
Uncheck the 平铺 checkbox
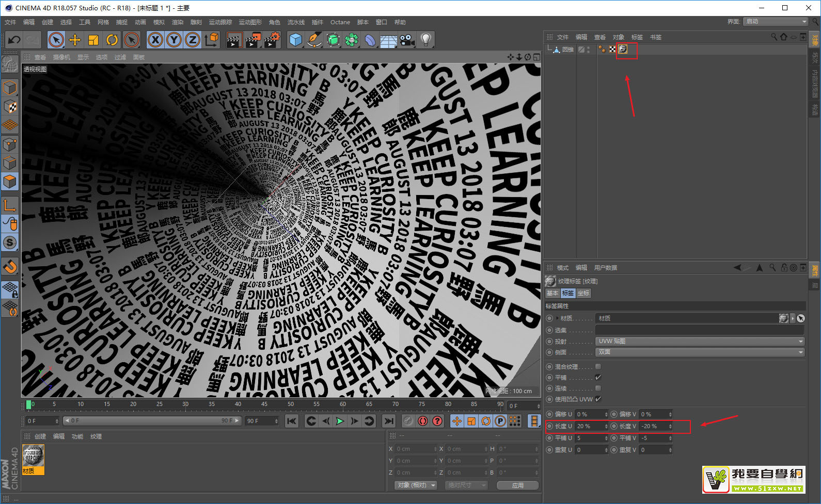pyautogui.click(x=598, y=377)
